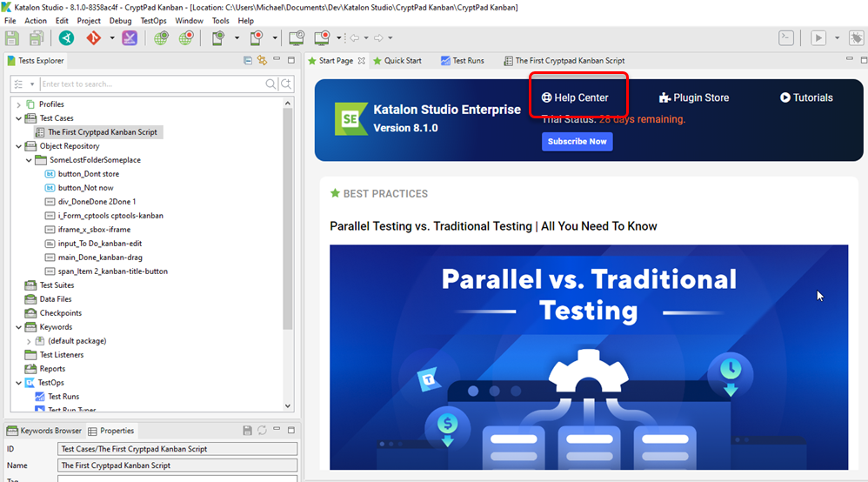Screen dimensions: 868x482
Task: Click the Name field in Properties
Action: 177,465
